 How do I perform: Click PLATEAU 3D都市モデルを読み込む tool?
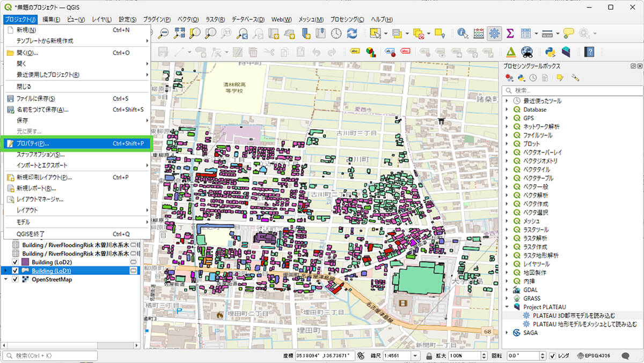[574, 316]
